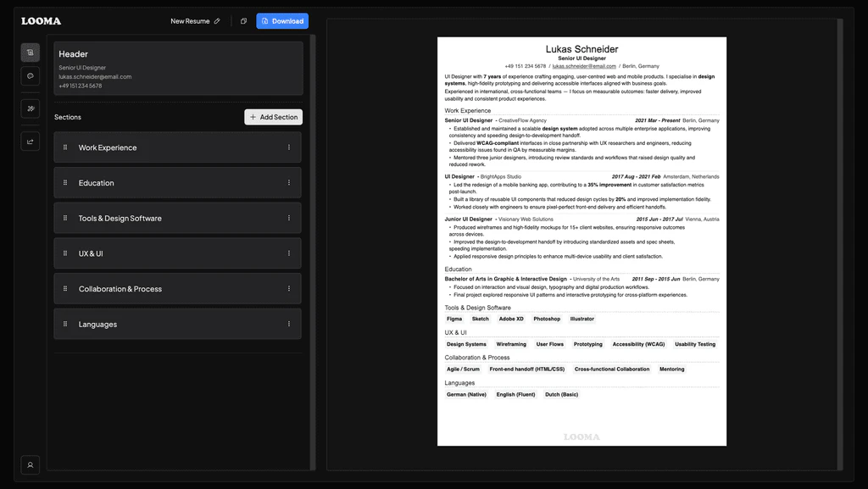868x489 pixels.
Task: Click the pencil icon beside New Resume
Action: pos(218,20)
